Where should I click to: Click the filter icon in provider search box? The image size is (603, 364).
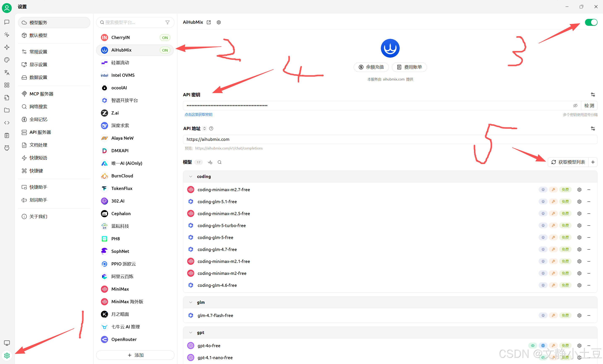(167, 22)
